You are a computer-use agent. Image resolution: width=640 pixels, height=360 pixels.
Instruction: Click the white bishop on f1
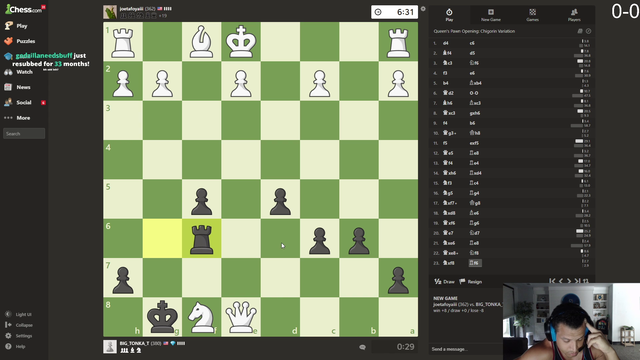point(202,42)
